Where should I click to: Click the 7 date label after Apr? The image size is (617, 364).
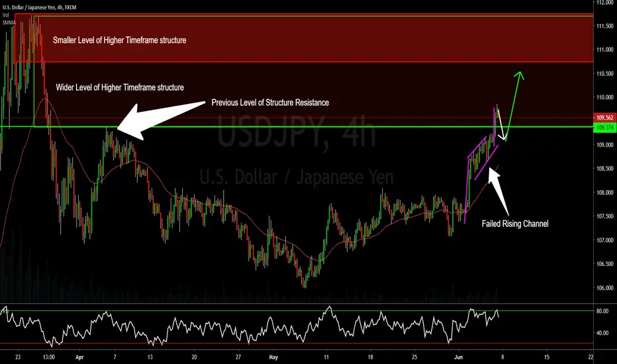(x=115, y=357)
